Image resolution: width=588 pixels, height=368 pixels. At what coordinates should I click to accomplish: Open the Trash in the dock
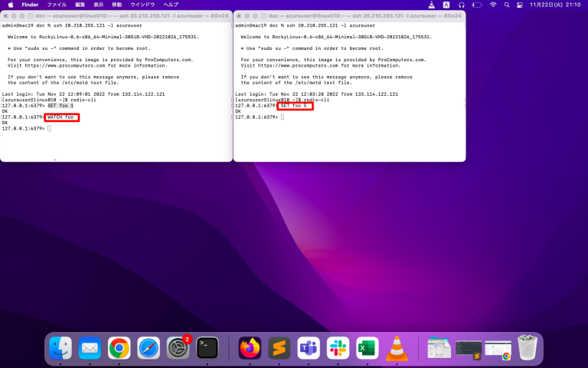pos(527,349)
